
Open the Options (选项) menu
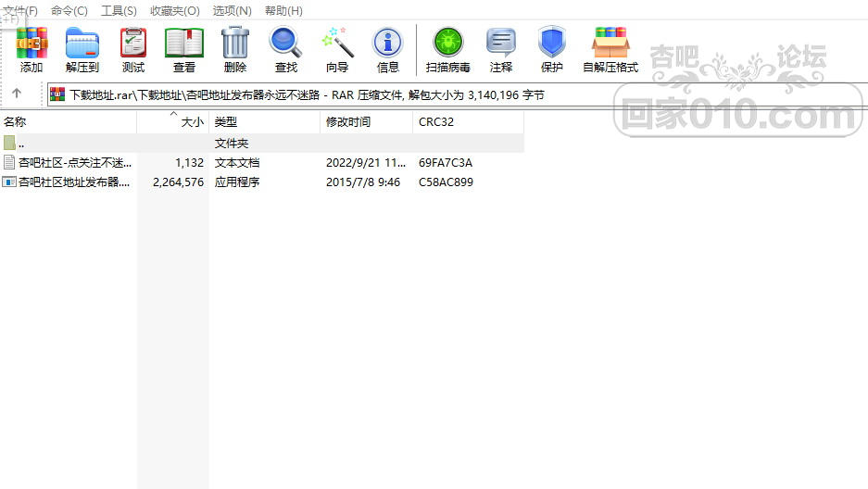tap(232, 10)
